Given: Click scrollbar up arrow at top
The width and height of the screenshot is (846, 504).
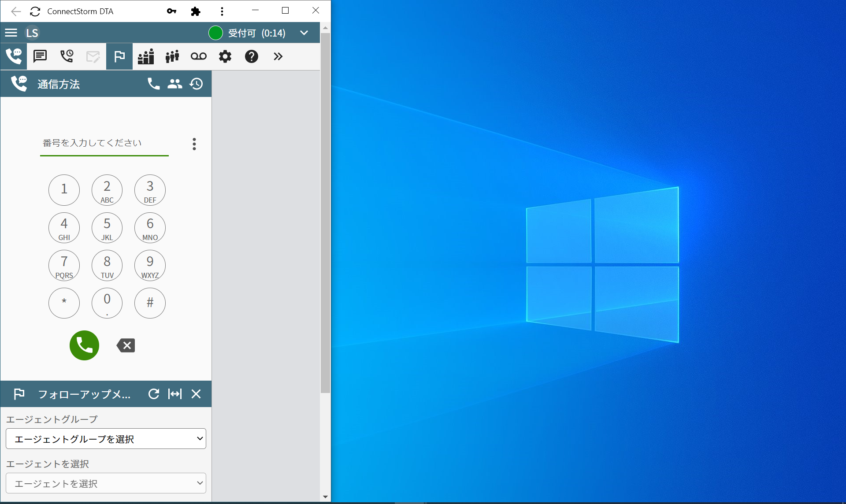Looking at the screenshot, I should click(325, 27).
